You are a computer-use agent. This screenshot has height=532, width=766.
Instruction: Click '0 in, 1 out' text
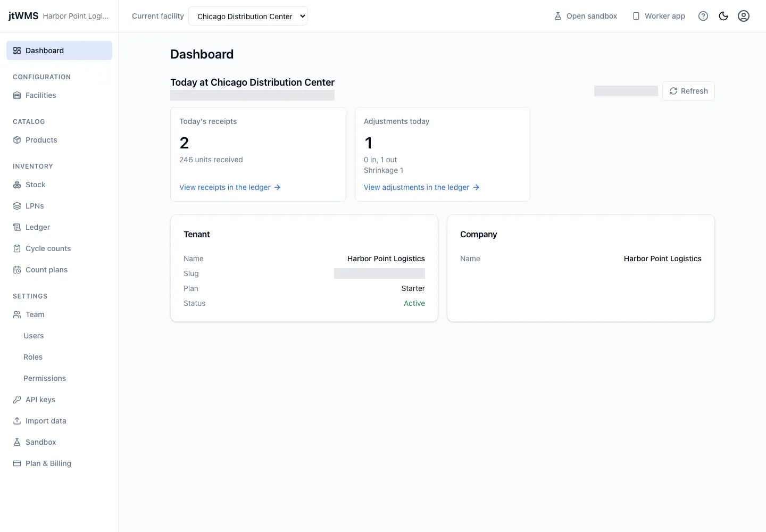tap(380, 160)
